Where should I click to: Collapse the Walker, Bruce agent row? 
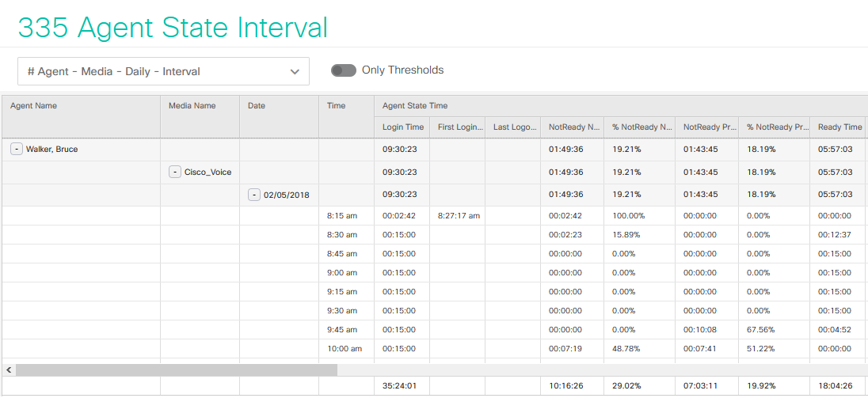point(17,149)
